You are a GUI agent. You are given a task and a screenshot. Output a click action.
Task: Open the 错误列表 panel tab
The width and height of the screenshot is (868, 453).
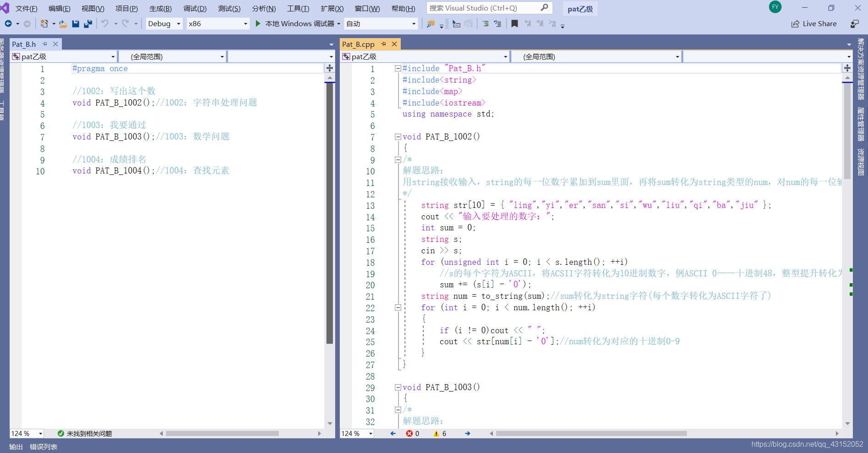(44, 447)
